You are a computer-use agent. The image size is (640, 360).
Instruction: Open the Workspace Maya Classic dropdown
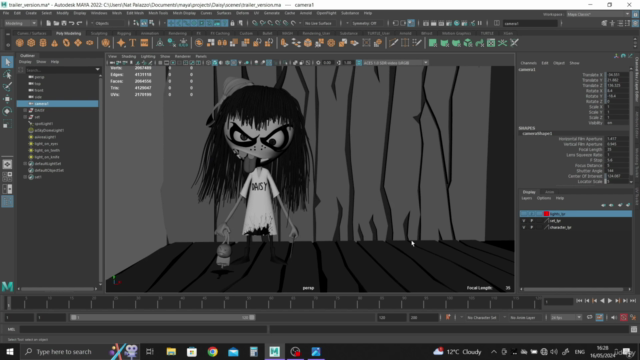(598, 14)
